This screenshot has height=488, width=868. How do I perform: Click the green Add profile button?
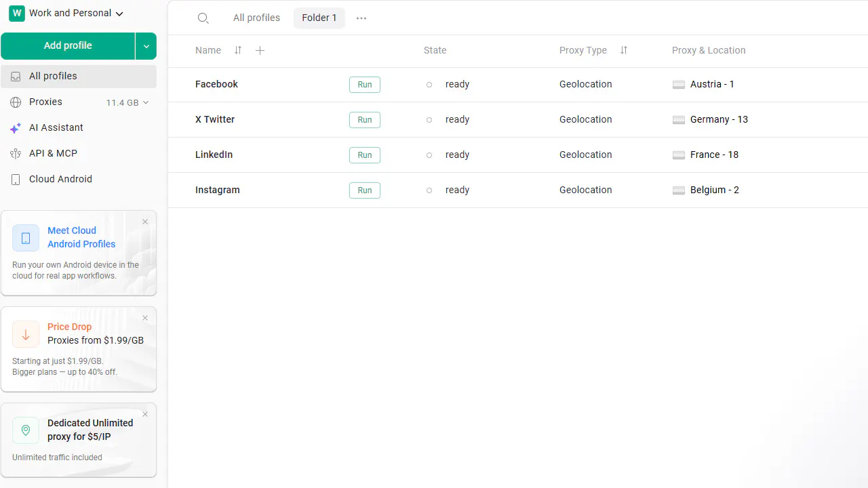pyautogui.click(x=68, y=46)
